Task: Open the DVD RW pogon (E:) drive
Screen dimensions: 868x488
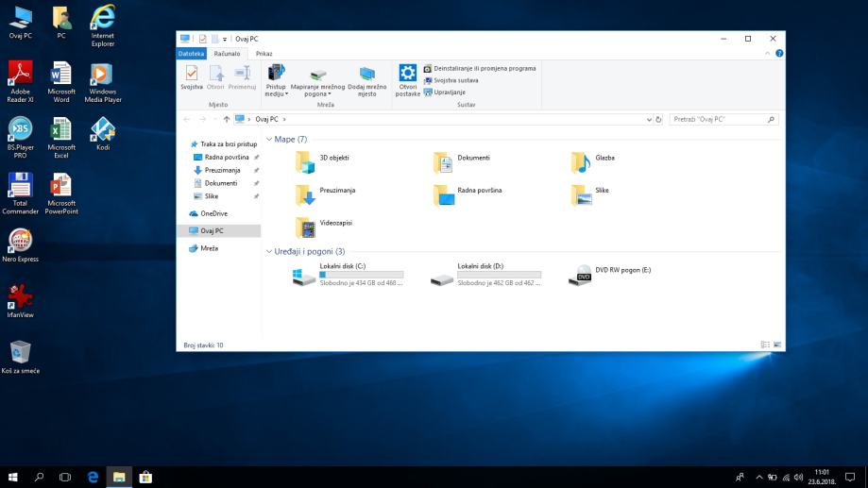Action: tap(579, 275)
